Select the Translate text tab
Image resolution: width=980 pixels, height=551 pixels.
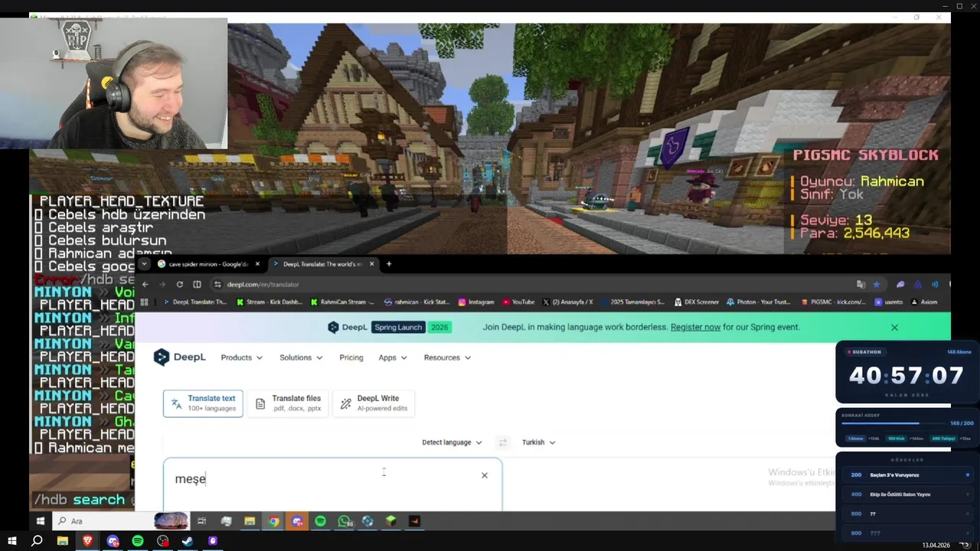203,403
